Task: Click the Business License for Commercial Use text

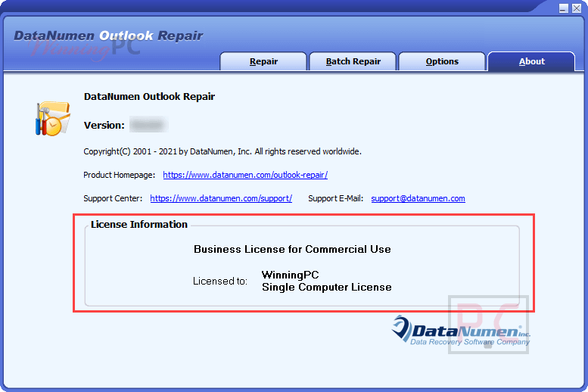Action: pyautogui.click(x=292, y=250)
